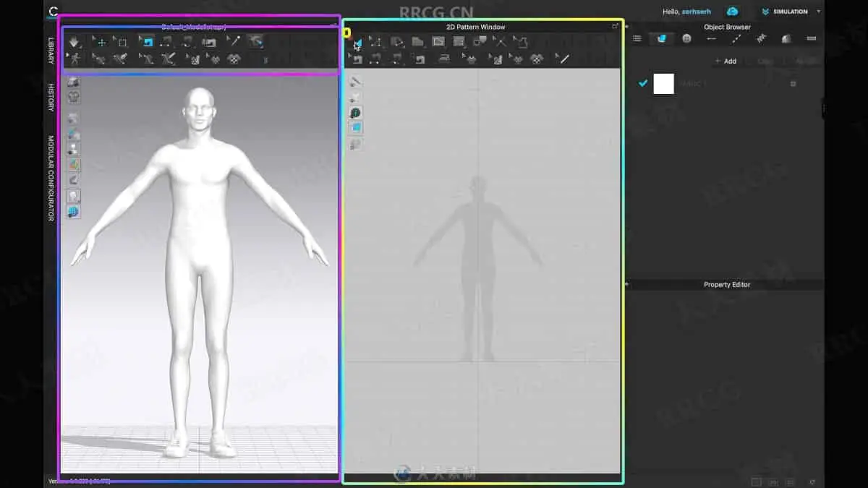Click the round info icon in 2D side toolbar
The height and width of the screenshot is (488, 868).
point(356,113)
